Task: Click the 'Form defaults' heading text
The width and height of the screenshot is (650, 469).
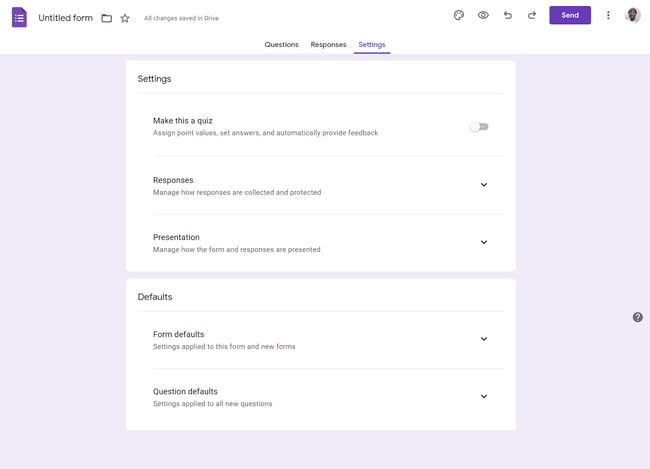Action: (178, 334)
